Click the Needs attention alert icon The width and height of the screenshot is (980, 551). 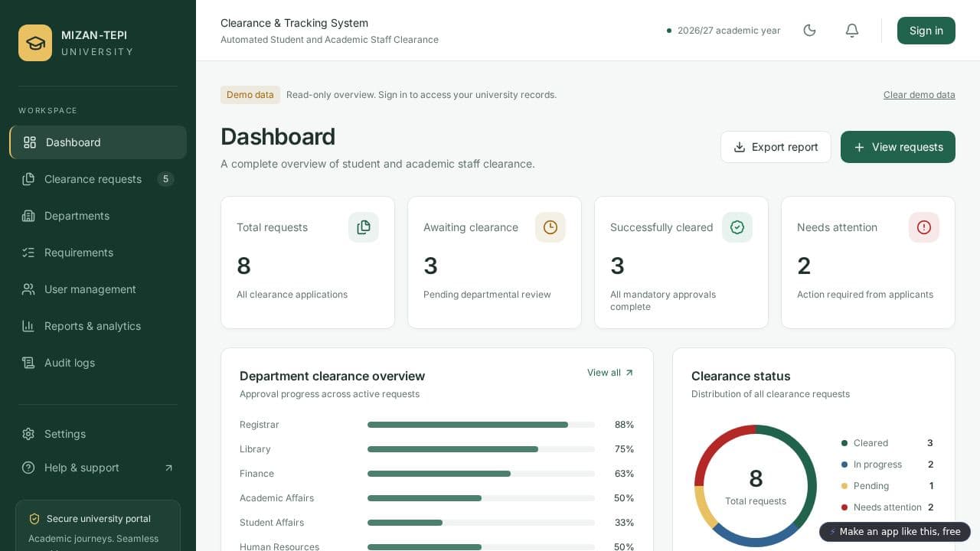(924, 227)
